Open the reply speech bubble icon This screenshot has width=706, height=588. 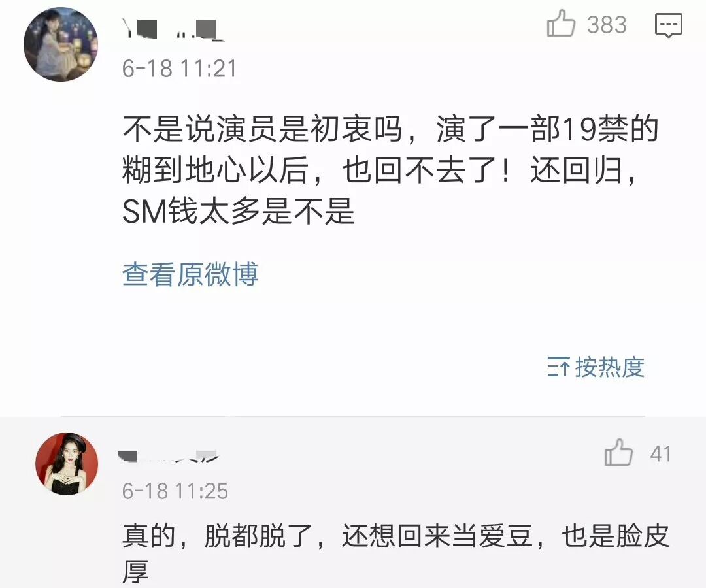(668, 24)
